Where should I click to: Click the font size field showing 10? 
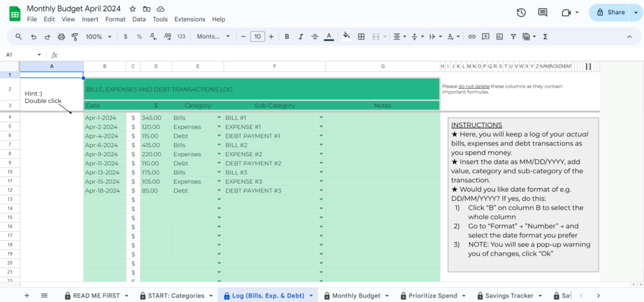(x=258, y=36)
